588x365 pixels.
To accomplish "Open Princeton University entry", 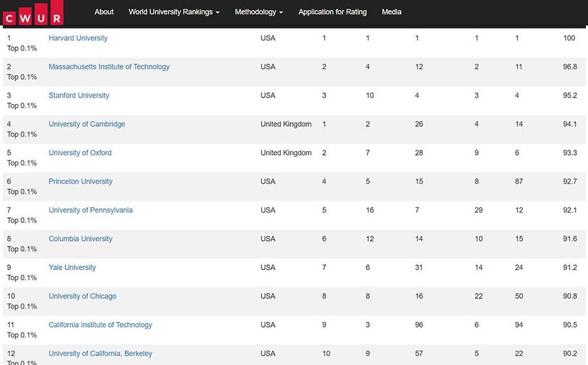I will (x=80, y=182).
